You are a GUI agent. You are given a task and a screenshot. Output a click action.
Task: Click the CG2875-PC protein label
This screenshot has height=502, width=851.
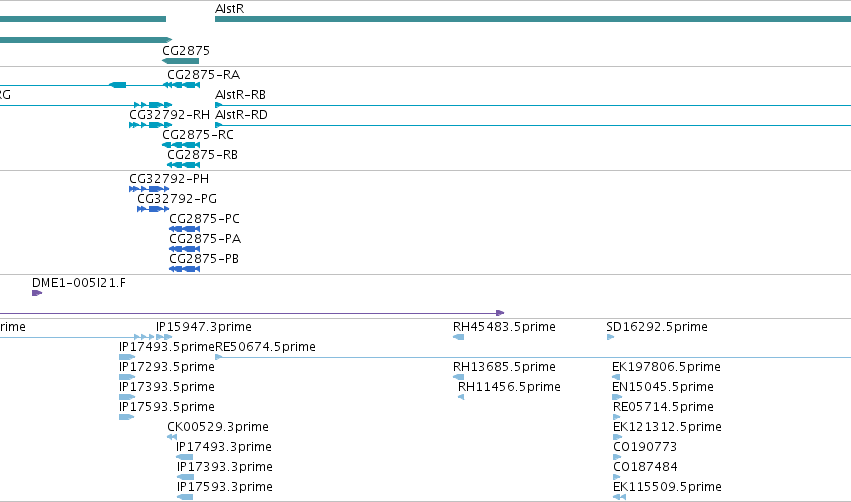(204, 219)
